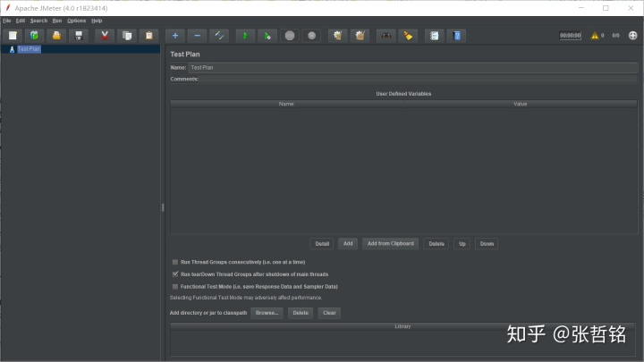Open the Help icon in toolbar

tap(456, 36)
